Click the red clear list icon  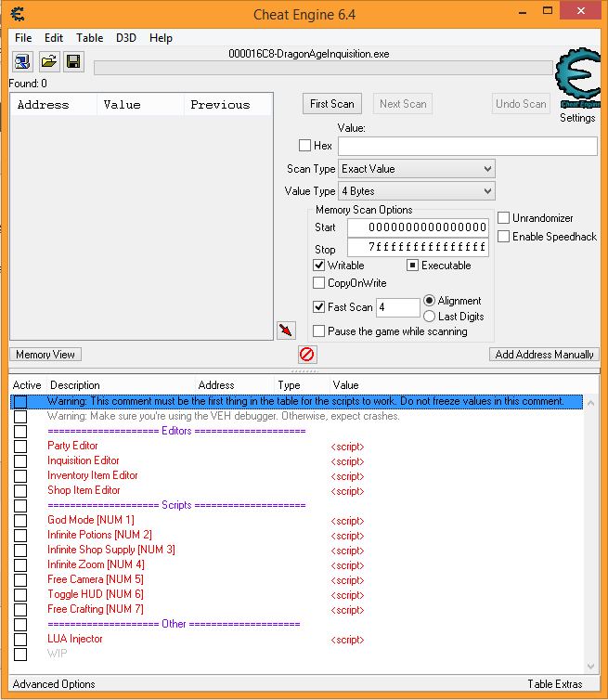[307, 355]
